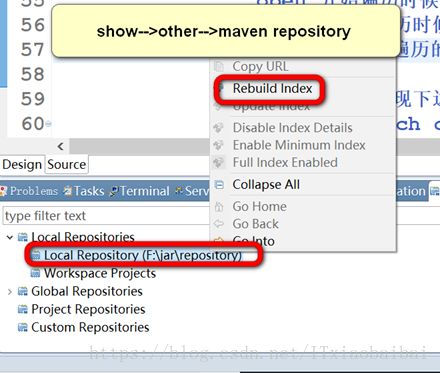Screen dimensions: 440x373
Task: Select Full Index Enabled option
Action: pyautogui.click(x=285, y=162)
